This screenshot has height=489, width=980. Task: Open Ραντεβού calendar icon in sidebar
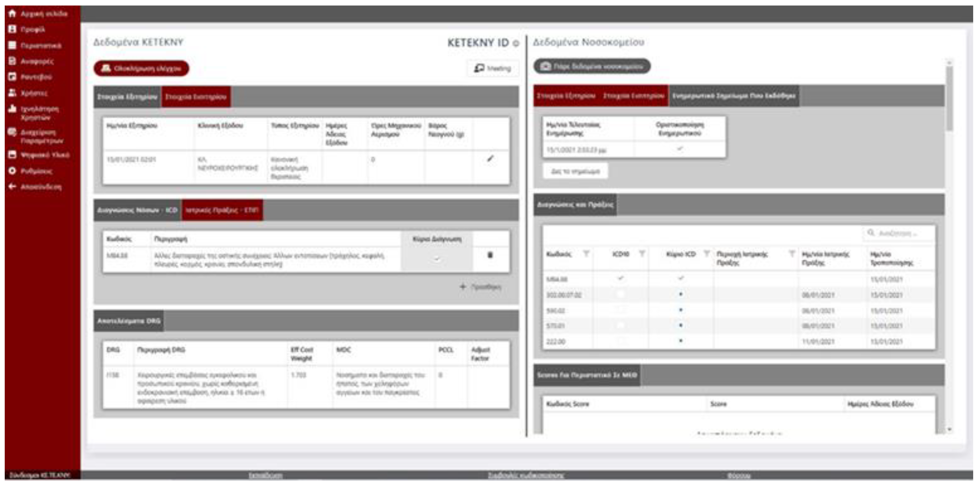click(12, 77)
